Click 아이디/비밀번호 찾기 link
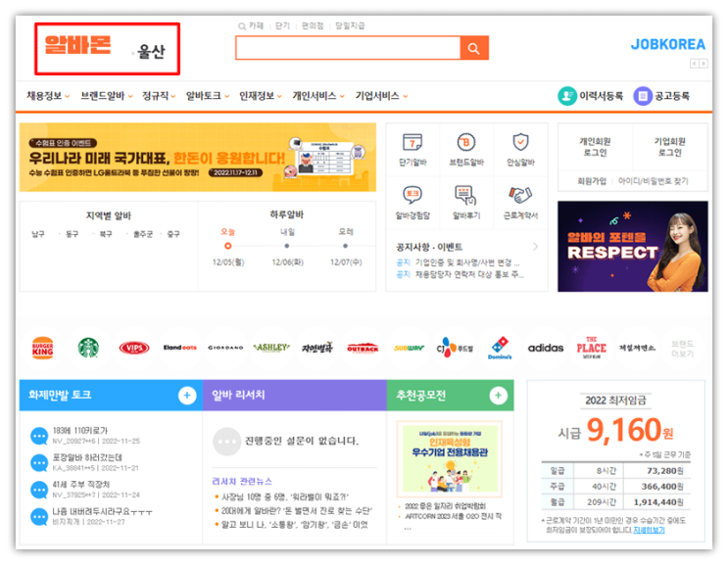The image size is (728, 565). point(654,181)
